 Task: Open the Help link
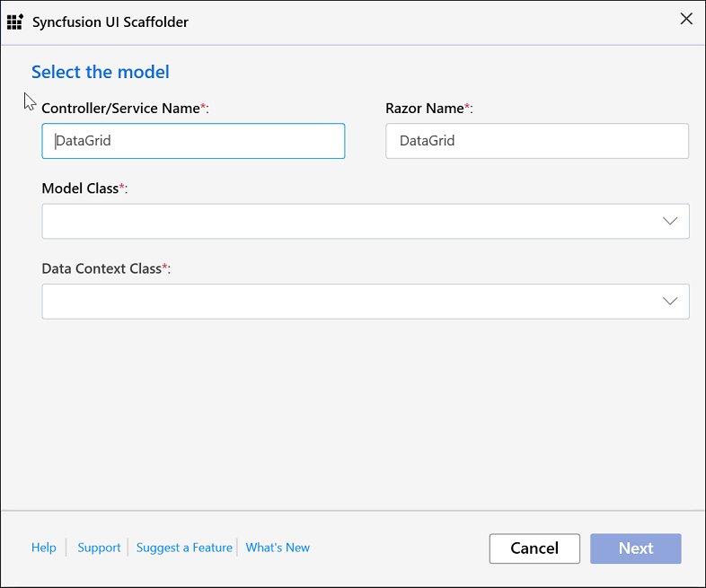point(44,548)
